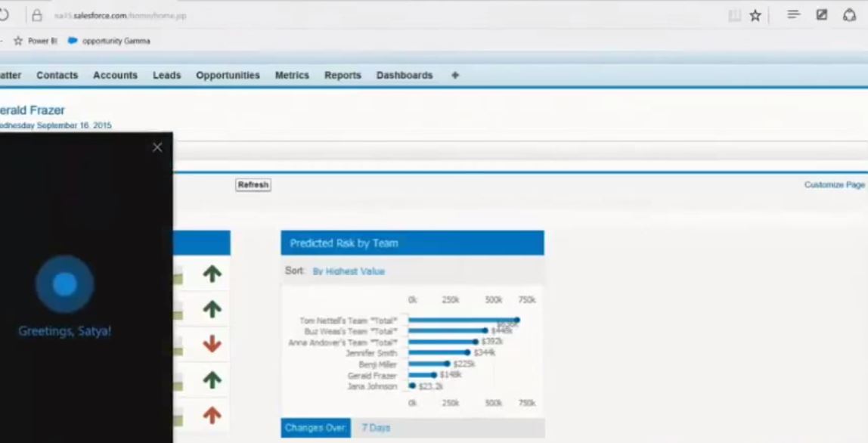Viewport: 868px width, 443px height.
Task: Click the red downward trend arrow
Action: tap(212, 345)
